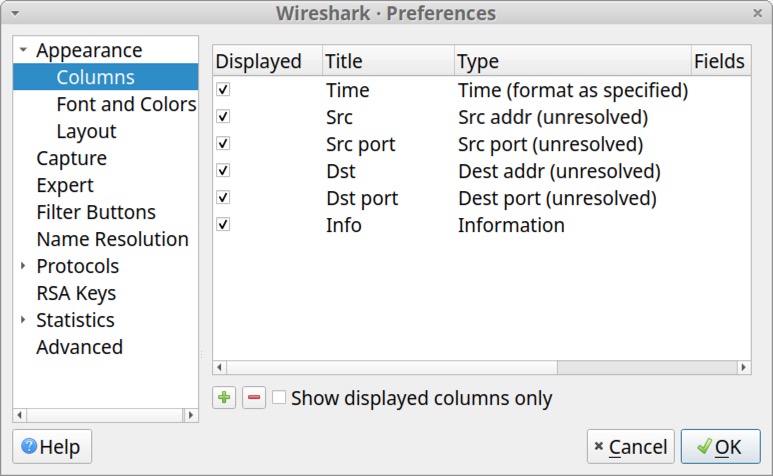Enable Show displayed columns only
Screen dimensions: 773x476
(279, 397)
